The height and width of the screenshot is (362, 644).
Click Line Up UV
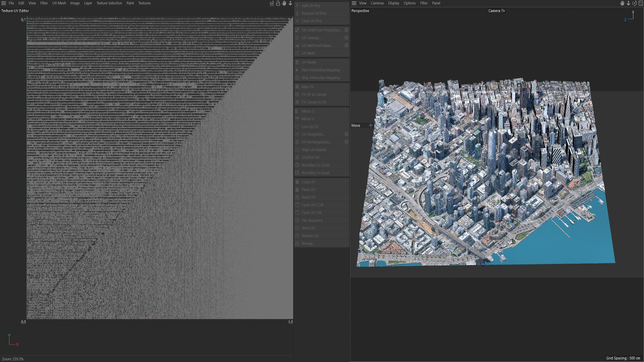click(321, 127)
